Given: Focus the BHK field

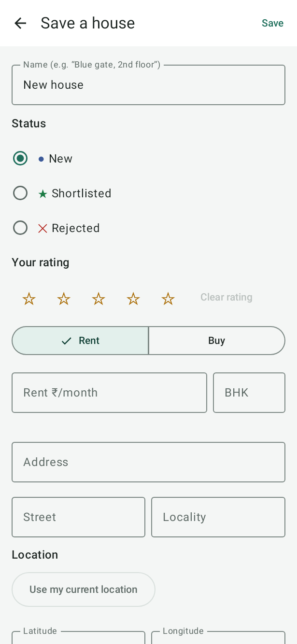Looking at the screenshot, I should click(x=249, y=393).
